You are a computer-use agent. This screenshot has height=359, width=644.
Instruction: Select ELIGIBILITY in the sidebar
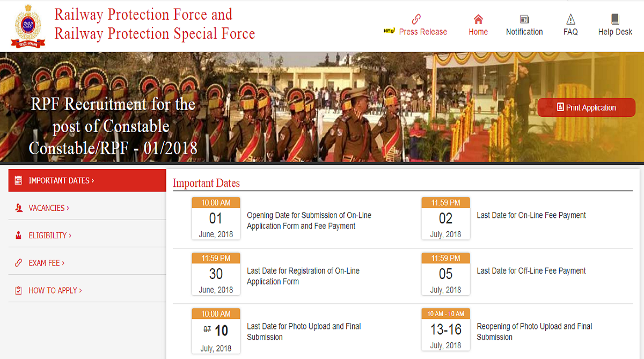click(87, 236)
